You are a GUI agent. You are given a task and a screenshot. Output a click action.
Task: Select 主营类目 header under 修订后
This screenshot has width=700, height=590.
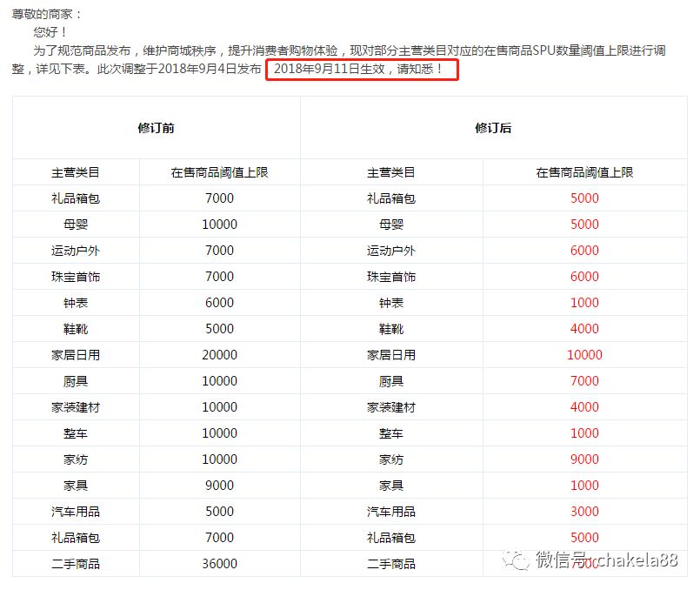pos(391,172)
